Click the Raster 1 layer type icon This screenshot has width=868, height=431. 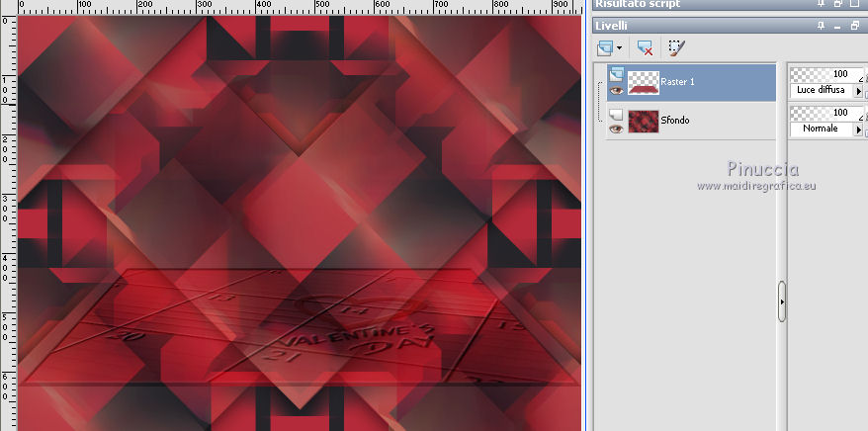(617, 73)
